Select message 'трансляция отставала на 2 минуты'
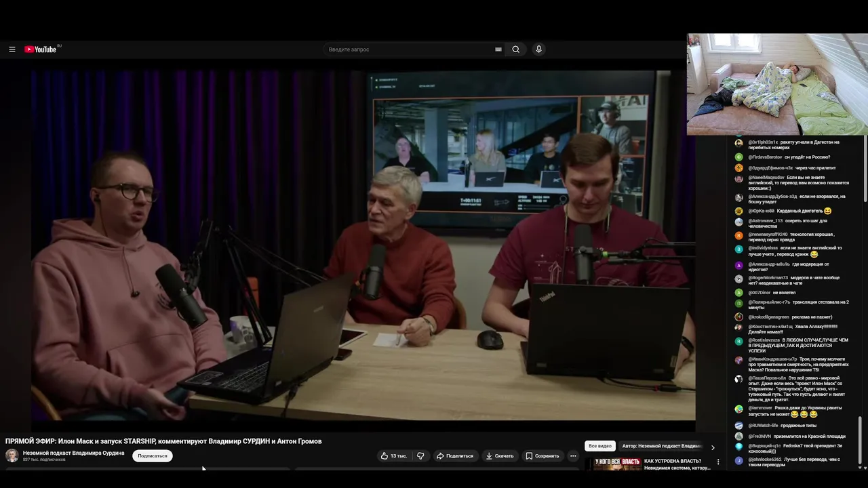The height and width of the screenshot is (488, 868). tap(799, 305)
